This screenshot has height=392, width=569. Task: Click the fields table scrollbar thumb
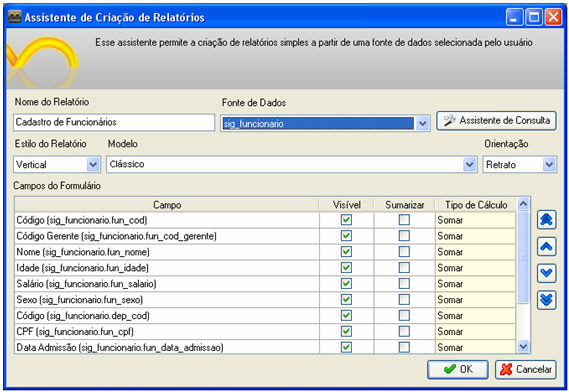point(523,257)
